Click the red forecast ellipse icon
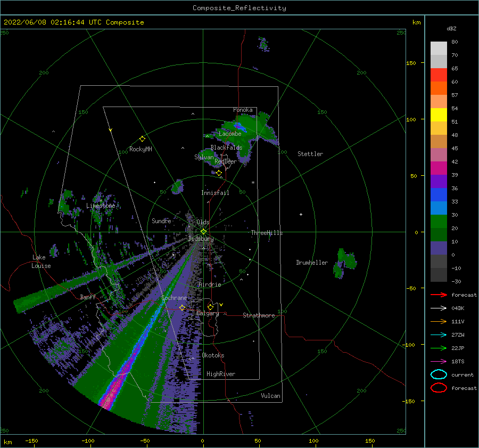This screenshot has width=479, height=448. [x=439, y=388]
